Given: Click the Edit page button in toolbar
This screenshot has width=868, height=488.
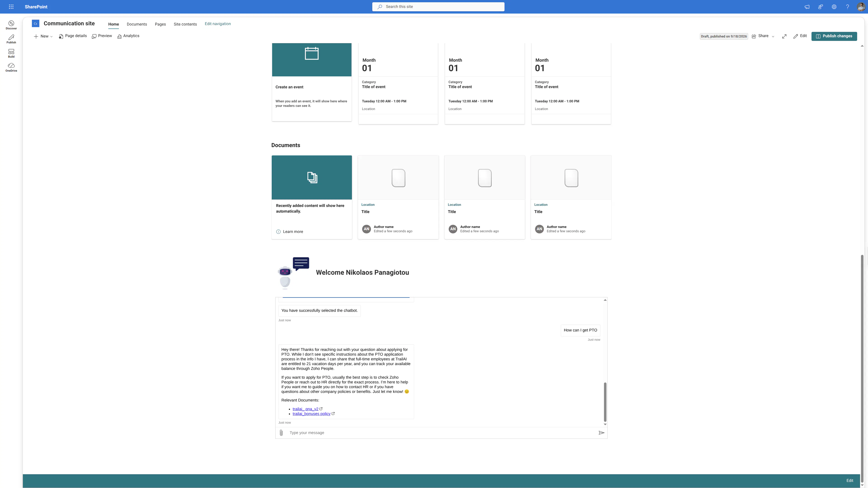Looking at the screenshot, I should tap(800, 36).
